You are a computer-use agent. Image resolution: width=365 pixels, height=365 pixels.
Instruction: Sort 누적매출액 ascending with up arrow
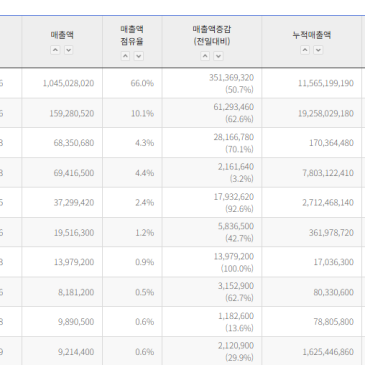305,50
